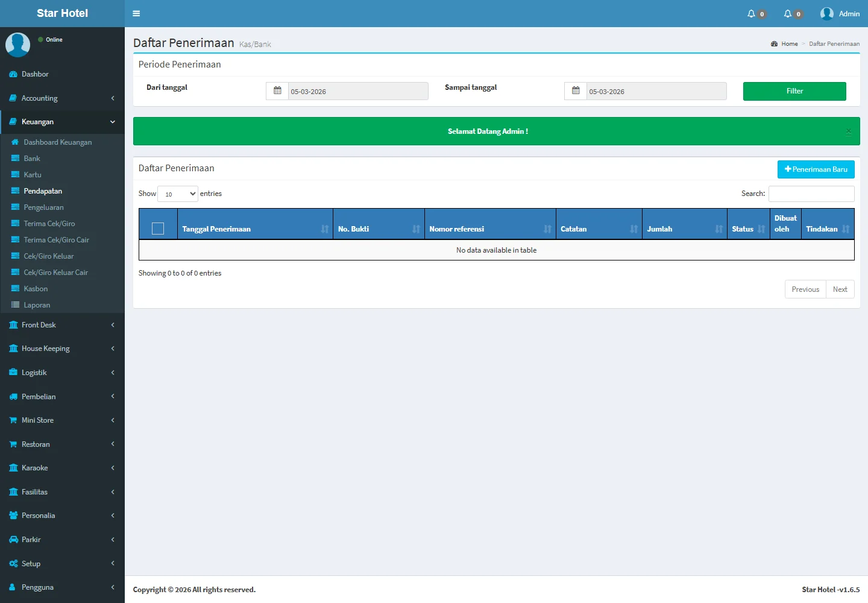Click the Admin user avatar icon

826,14
